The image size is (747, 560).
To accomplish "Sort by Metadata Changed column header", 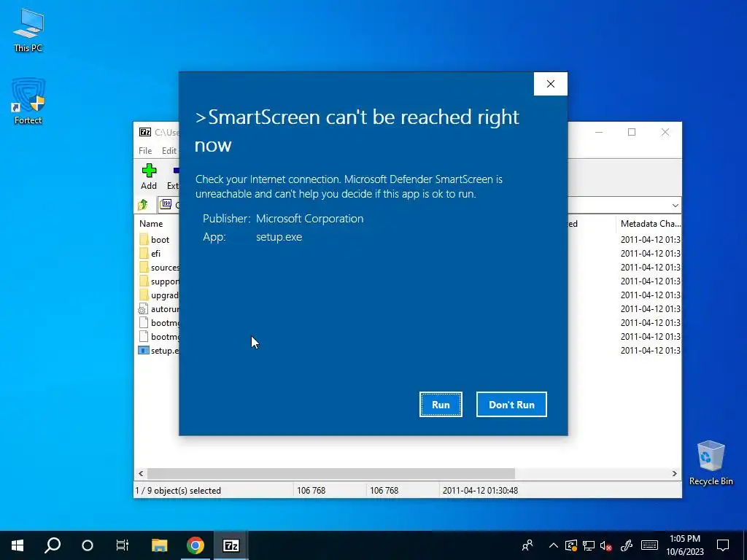I will click(650, 223).
